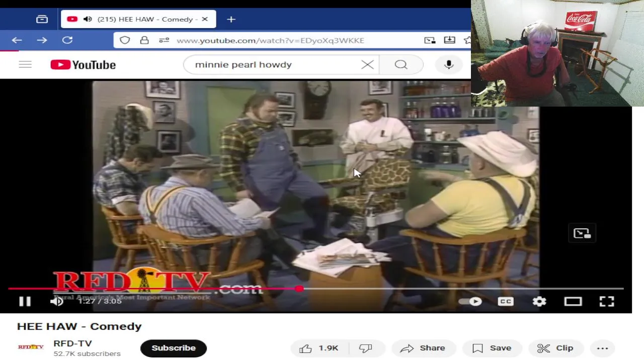
Task: Close the HEE HAW - Comedy tab
Action: coord(205,19)
